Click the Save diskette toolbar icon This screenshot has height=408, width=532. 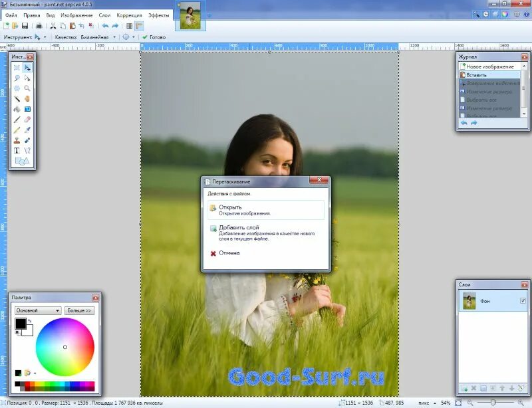pyautogui.click(x=25, y=26)
